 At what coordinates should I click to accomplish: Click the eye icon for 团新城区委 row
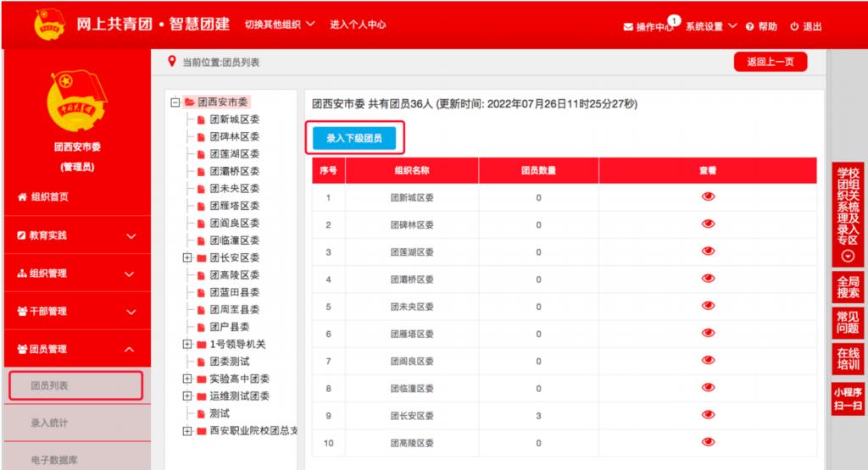[x=708, y=196]
